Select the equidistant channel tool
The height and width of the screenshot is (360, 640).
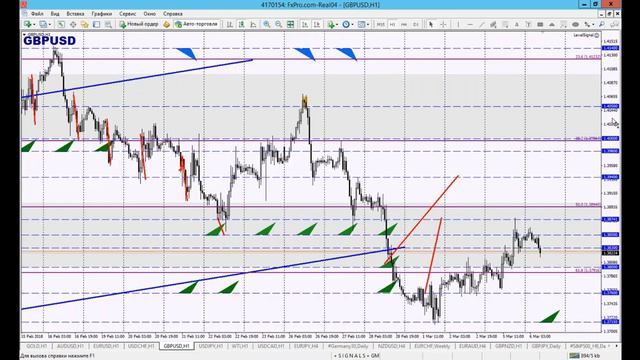tap(493, 24)
